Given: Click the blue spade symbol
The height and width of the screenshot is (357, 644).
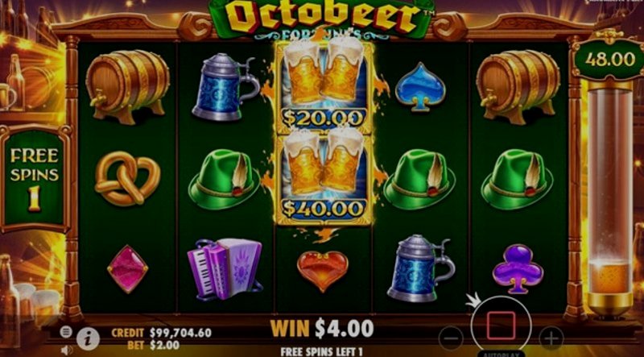Looking at the screenshot, I should coord(420,87).
